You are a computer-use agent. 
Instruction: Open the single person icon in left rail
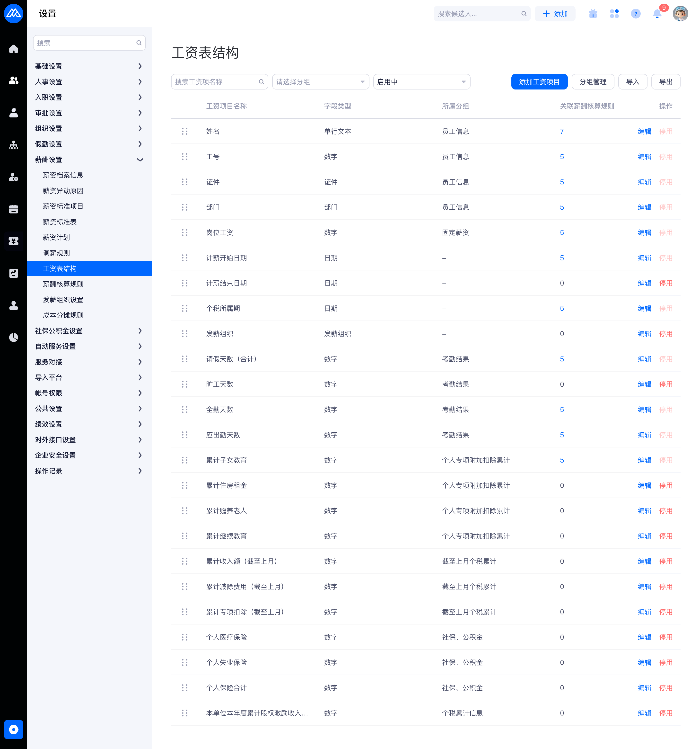tap(14, 113)
